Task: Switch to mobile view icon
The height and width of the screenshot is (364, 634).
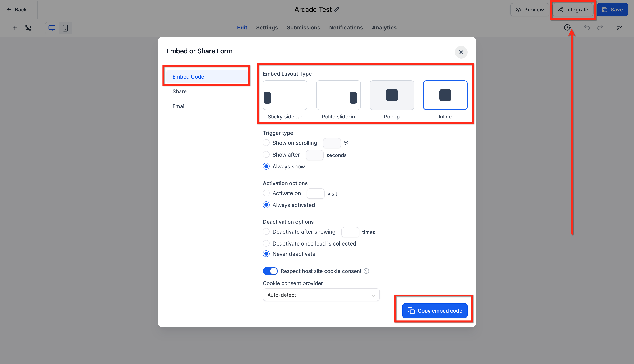Action: pos(65,28)
